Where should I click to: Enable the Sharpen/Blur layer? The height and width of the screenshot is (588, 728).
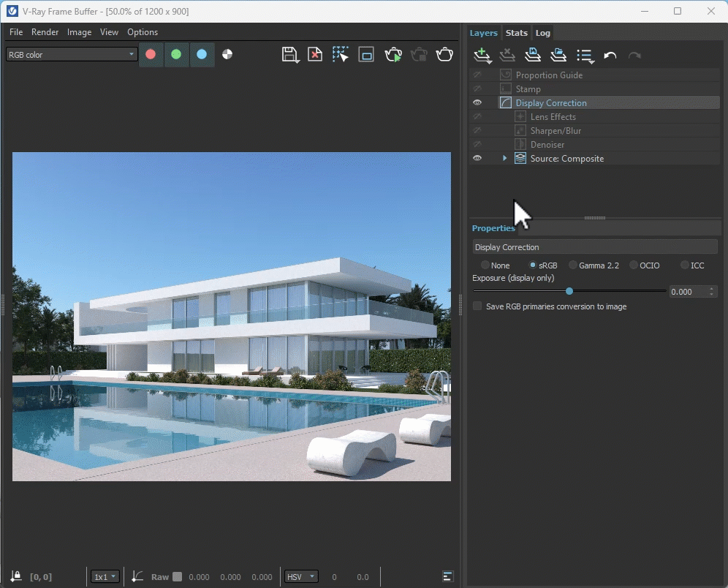pos(477,130)
